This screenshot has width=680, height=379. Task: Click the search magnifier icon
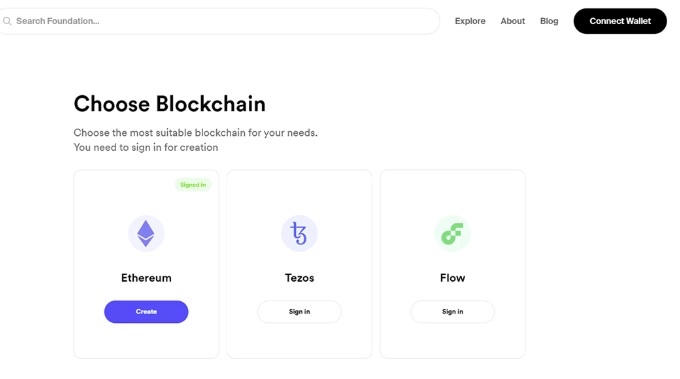coord(7,21)
